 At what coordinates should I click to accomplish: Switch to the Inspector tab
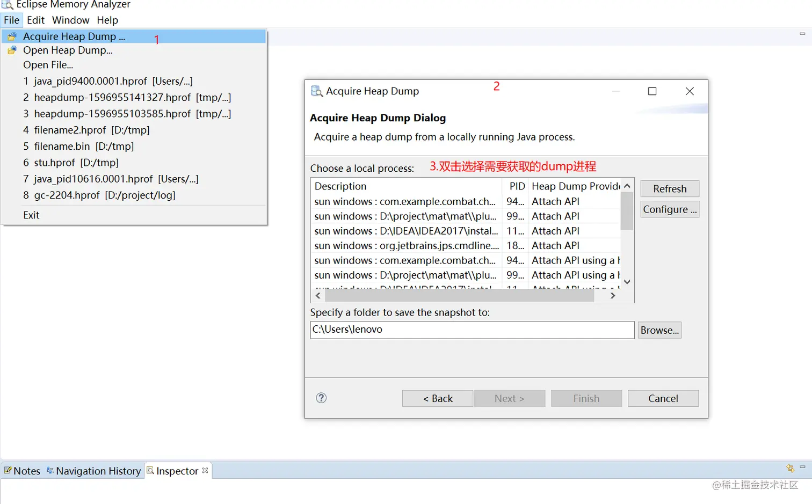click(x=177, y=471)
